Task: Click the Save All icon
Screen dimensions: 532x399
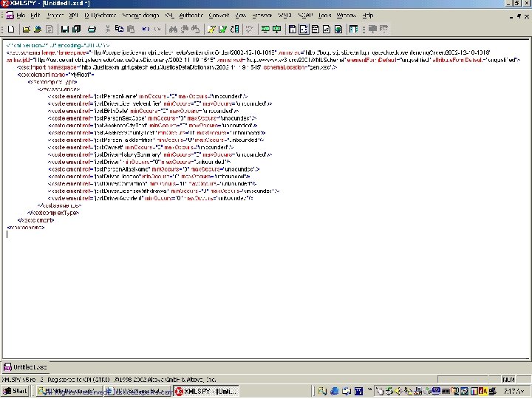Action: [77, 29]
